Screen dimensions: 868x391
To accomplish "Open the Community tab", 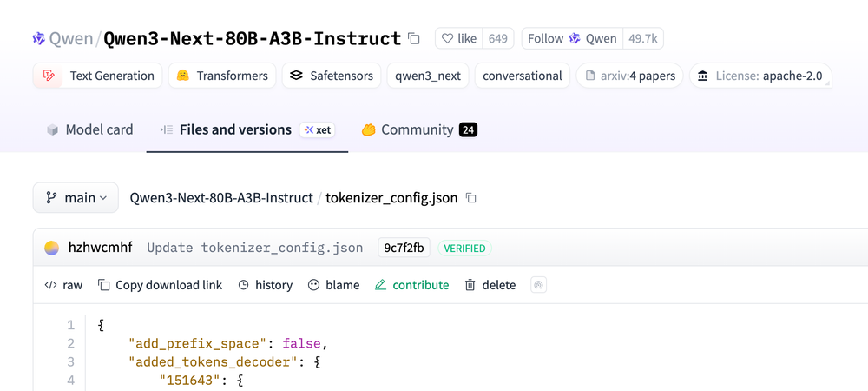I will pos(418,129).
